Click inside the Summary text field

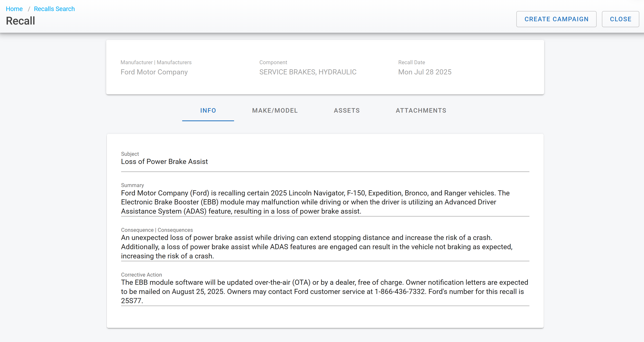click(315, 202)
